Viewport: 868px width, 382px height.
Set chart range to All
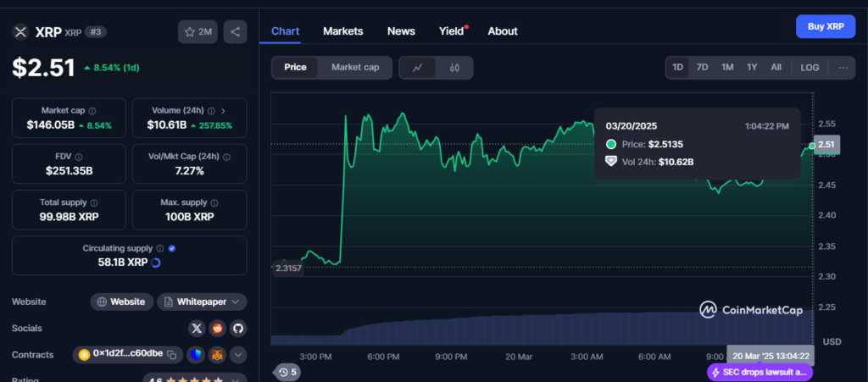tap(776, 68)
